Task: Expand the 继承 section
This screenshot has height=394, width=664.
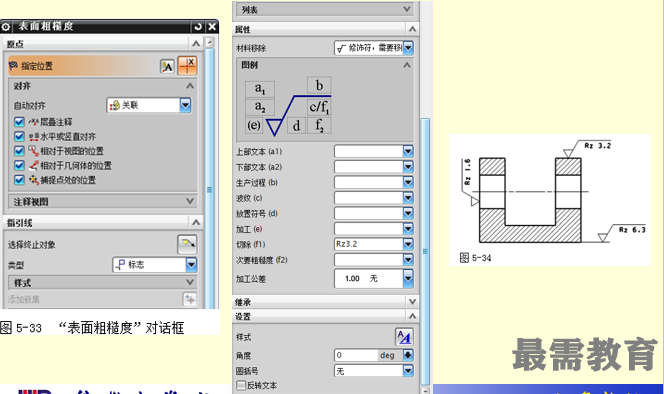Action: [x=412, y=302]
